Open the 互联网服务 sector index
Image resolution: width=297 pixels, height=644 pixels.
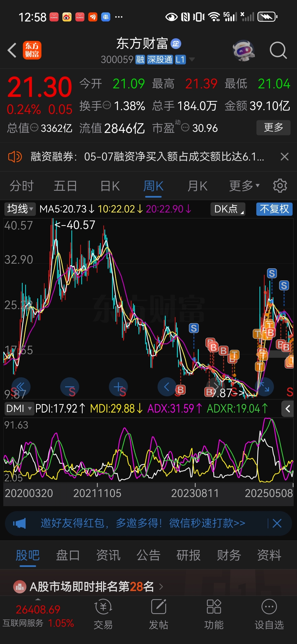click(x=38, y=616)
